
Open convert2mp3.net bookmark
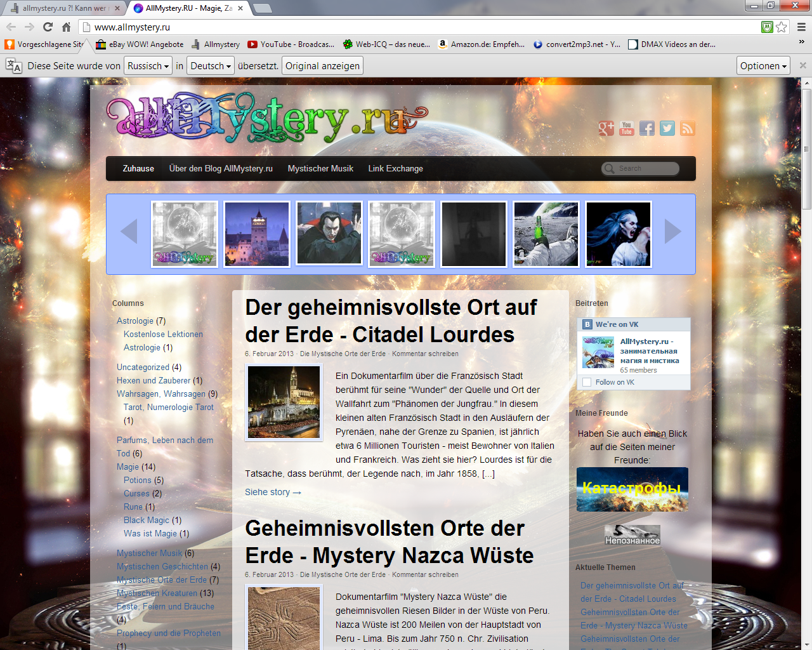[x=577, y=44]
